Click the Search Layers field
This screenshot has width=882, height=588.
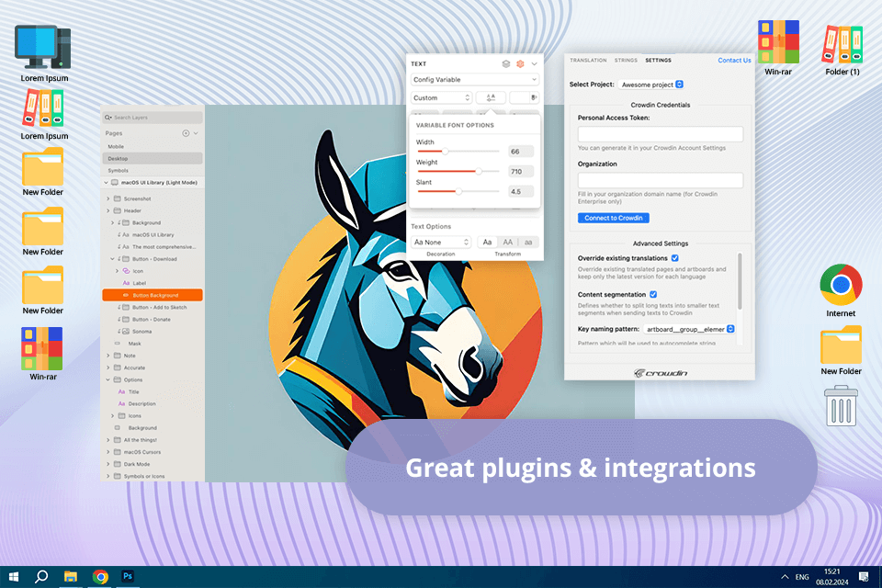click(x=153, y=118)
